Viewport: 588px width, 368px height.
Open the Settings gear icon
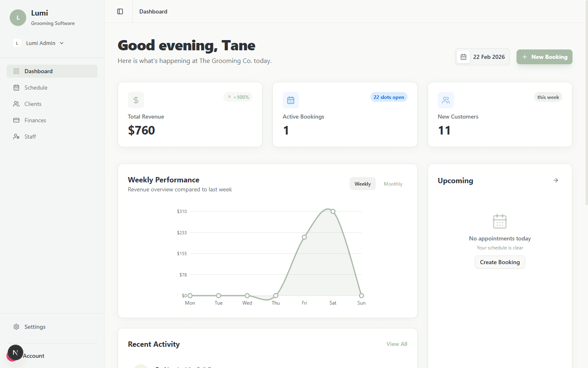pos(16,326)
